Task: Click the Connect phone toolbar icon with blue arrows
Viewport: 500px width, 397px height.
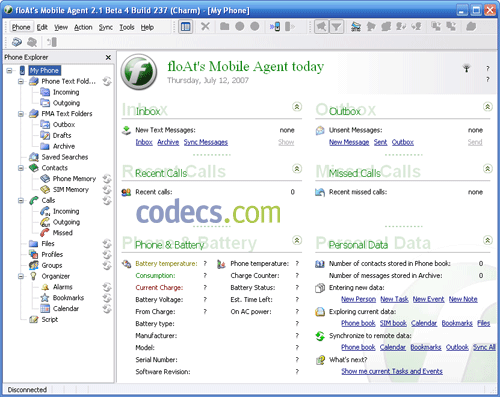Action: point(275,26)
